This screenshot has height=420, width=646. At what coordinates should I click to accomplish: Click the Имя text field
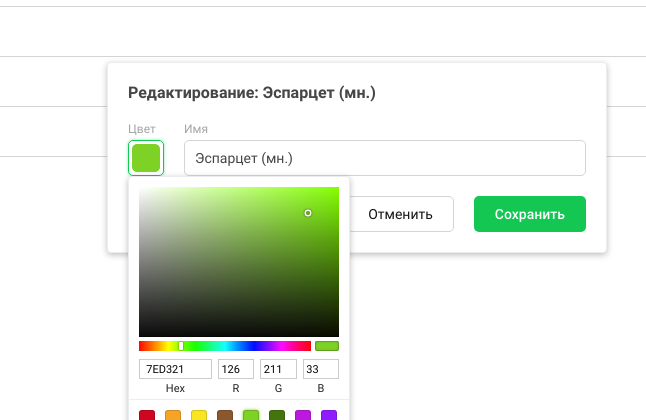[385, 158]
